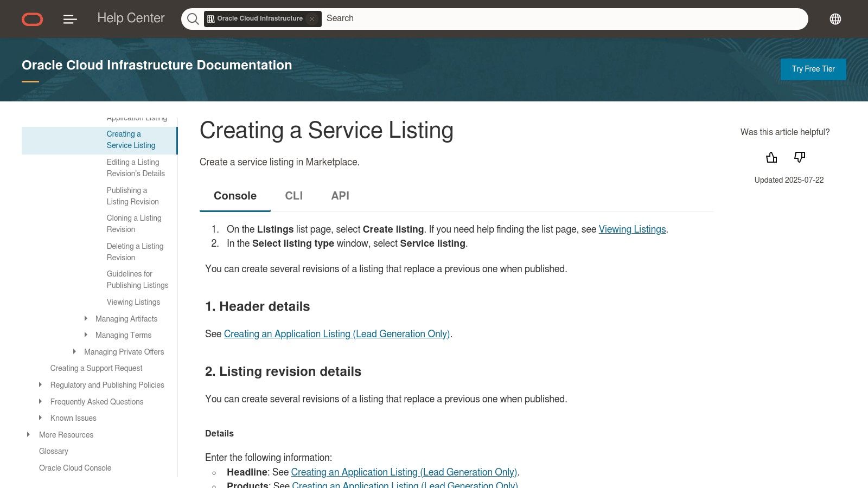Image resolution: width=868 pixels, height=488 pixels.
Task: Select Glossary in the sidebar
Action: coord(53,451)
